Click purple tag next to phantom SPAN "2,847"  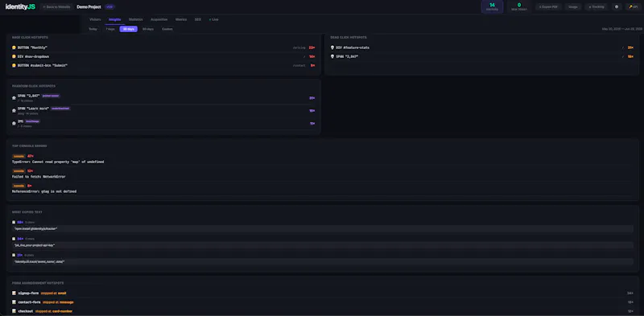coord(51,96)
